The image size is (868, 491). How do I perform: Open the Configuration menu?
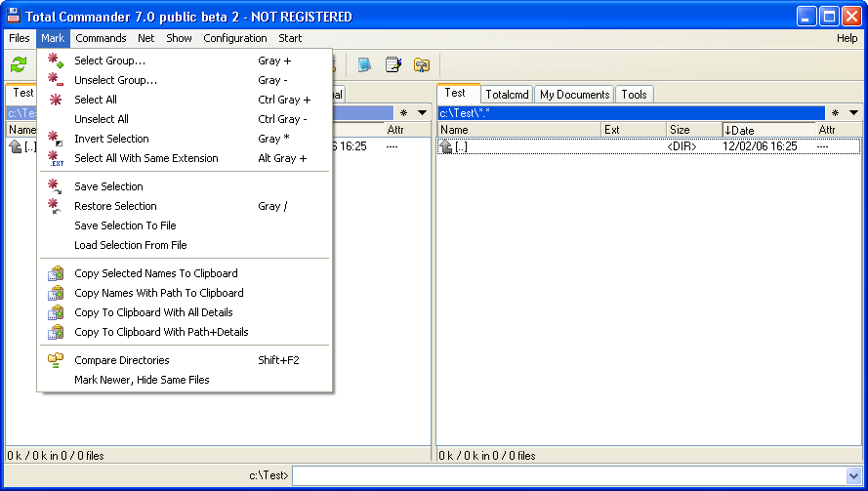235,38
